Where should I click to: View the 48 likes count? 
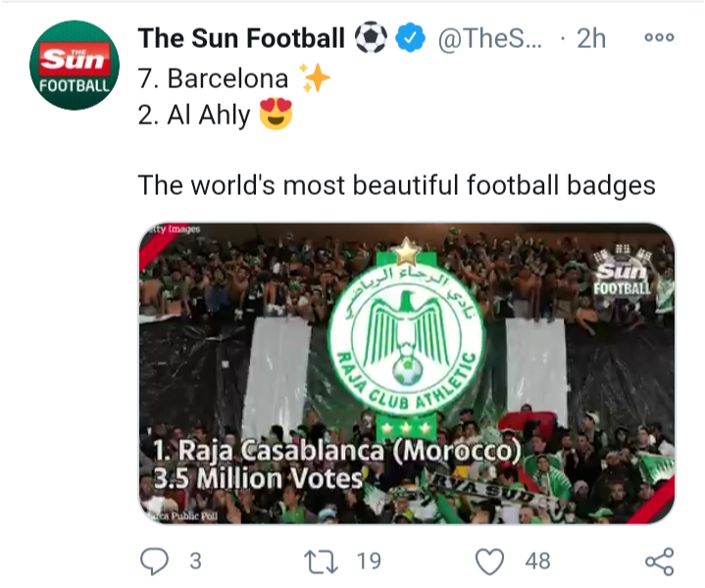pos(537,561)
